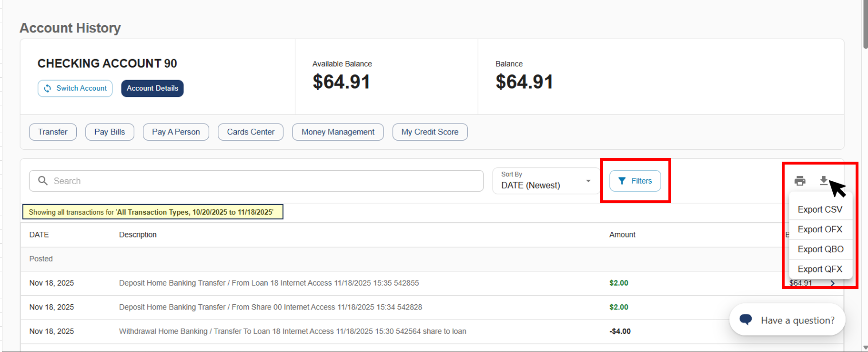Expand the $64.91 transaction row chevron
868x352 pixels.
tap(832, 283)
